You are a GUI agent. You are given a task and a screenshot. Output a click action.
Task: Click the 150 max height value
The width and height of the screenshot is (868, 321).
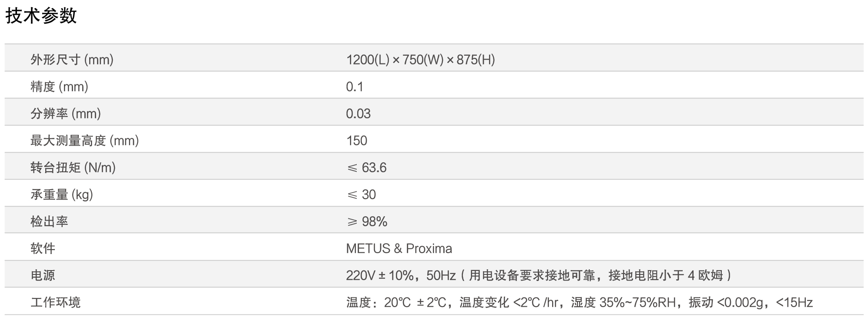356,140
